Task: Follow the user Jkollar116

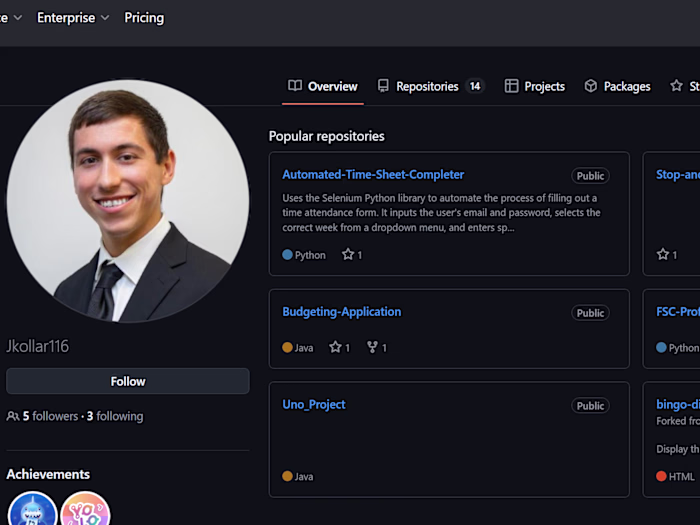Action: pyautogui.click(x=128, y=381)
